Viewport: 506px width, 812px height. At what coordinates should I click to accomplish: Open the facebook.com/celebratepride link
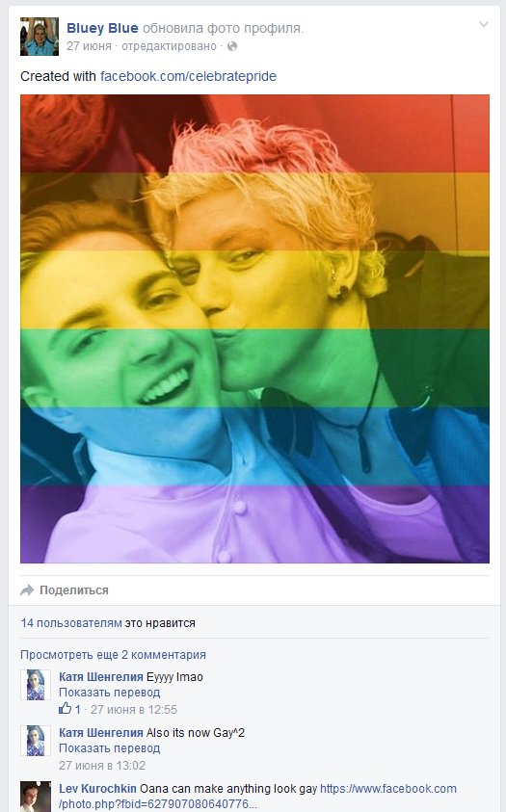(188, 76)
